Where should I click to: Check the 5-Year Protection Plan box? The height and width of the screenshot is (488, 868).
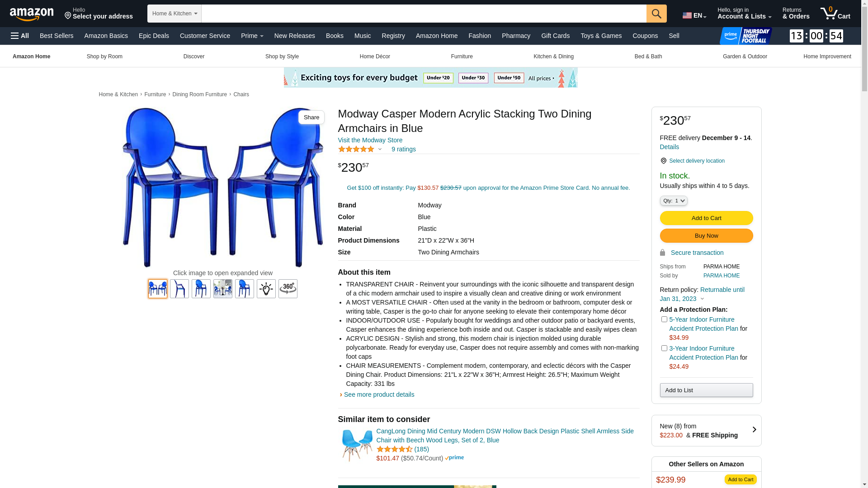[664, 319]
